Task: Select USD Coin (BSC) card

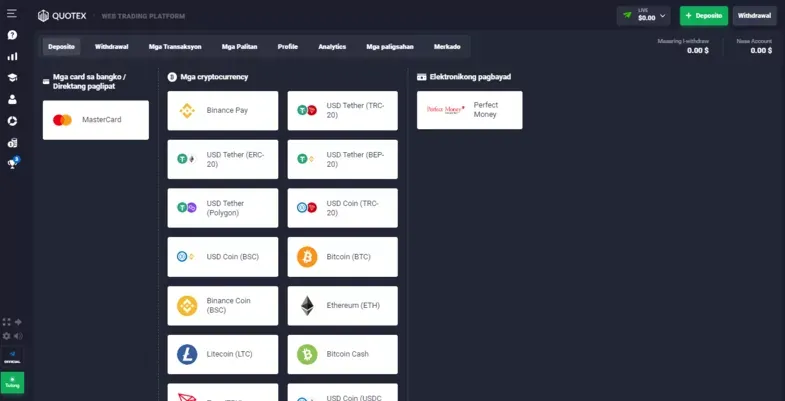Action: 223,257
